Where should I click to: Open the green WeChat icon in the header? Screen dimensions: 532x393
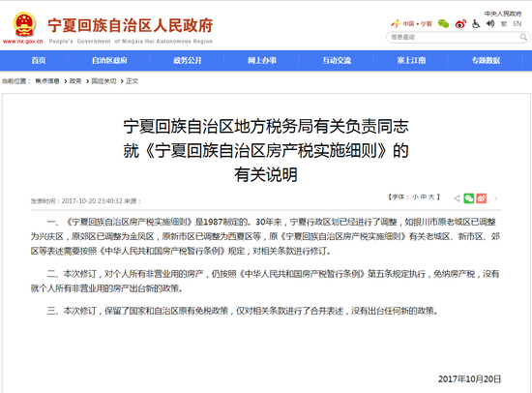point(443,24)
